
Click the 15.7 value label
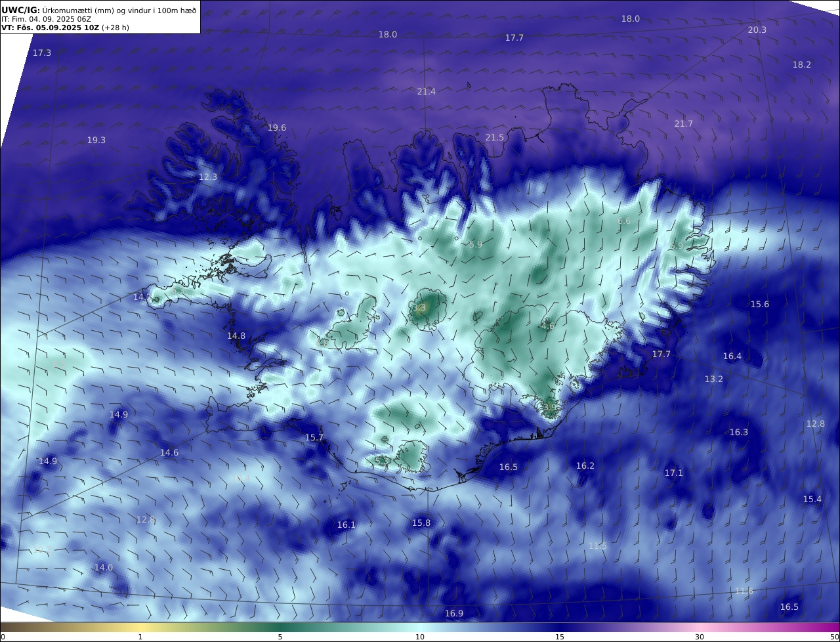tap(314, 437)
